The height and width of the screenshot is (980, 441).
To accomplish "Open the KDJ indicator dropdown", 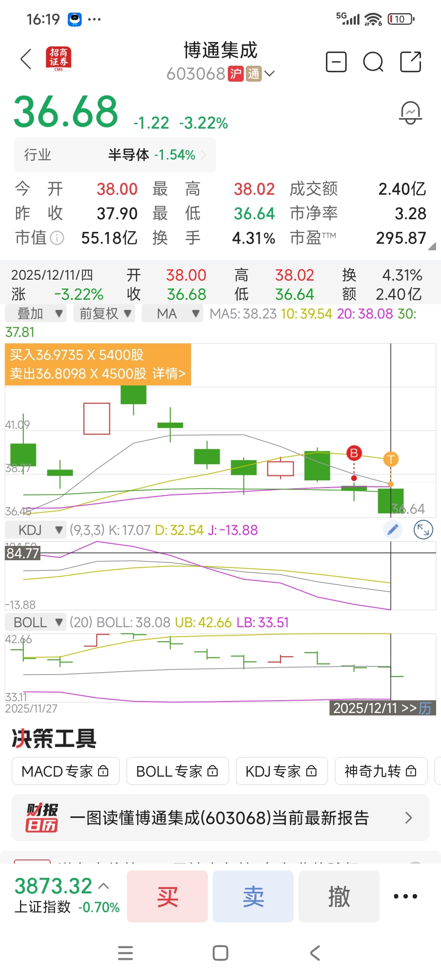I will [x=36, y=530].
